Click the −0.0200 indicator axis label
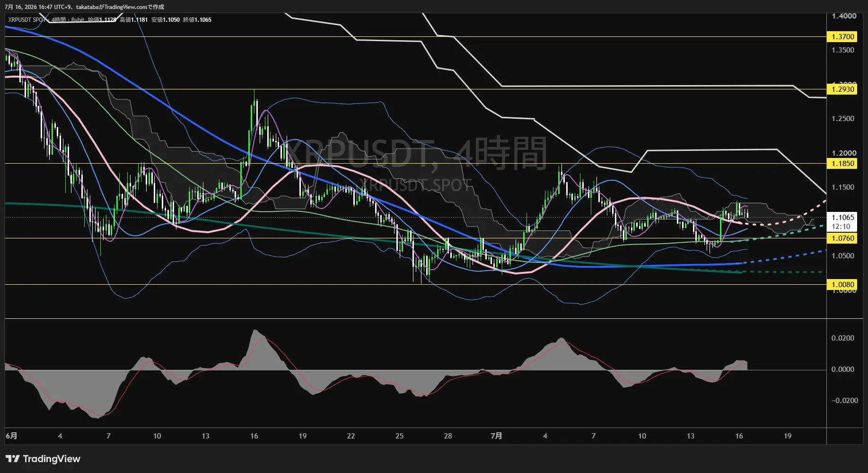Viewport: 868px width, 473px height. (845, 401)
